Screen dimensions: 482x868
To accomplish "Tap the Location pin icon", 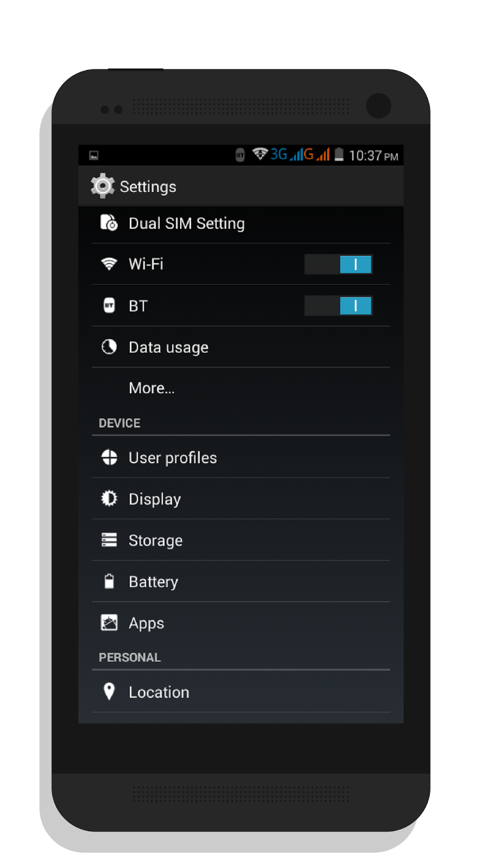I will [109, 692].
